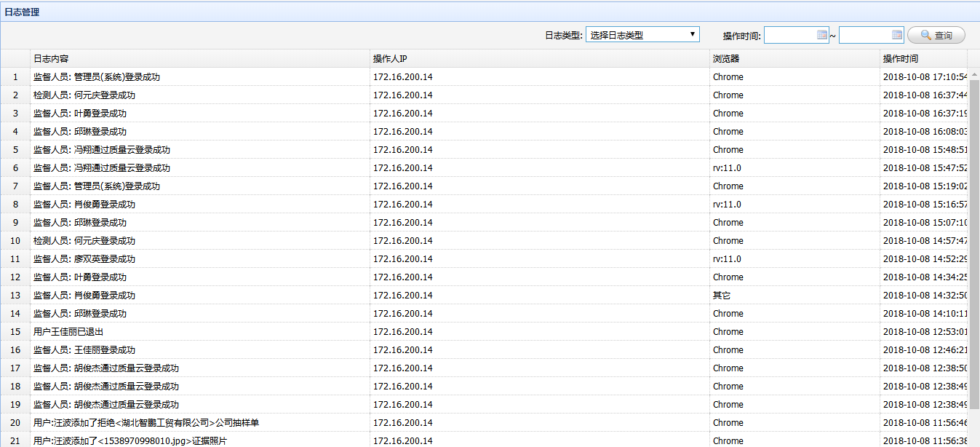This screenshot has width=980, height=447.
Task: Open the end date calendar picker
Action: [897, 35]
